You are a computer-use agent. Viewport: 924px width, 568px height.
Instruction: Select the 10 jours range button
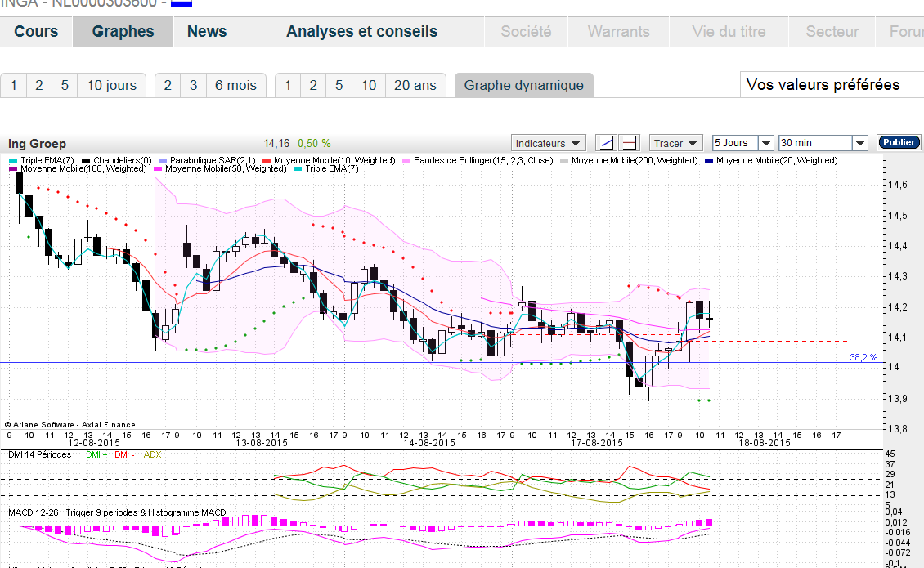(112, 85)
